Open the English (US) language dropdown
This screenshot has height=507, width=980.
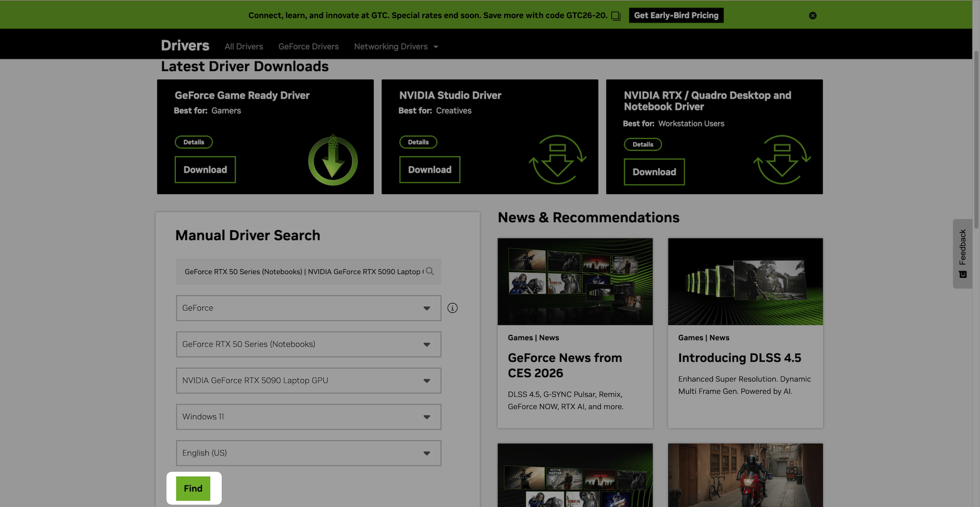point(308,453)
